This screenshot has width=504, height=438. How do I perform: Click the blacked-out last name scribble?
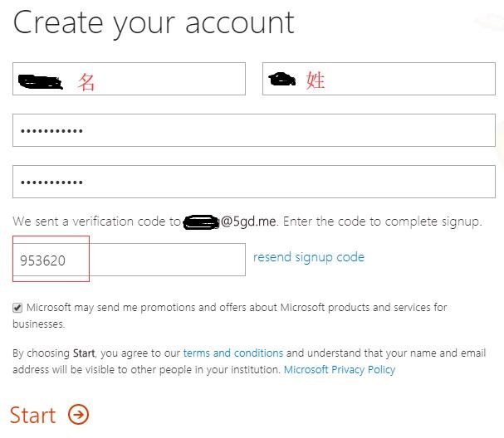282,79
